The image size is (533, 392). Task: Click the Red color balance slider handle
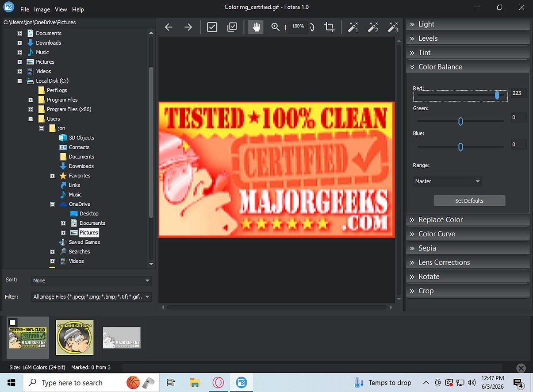(x=497, y=95)
